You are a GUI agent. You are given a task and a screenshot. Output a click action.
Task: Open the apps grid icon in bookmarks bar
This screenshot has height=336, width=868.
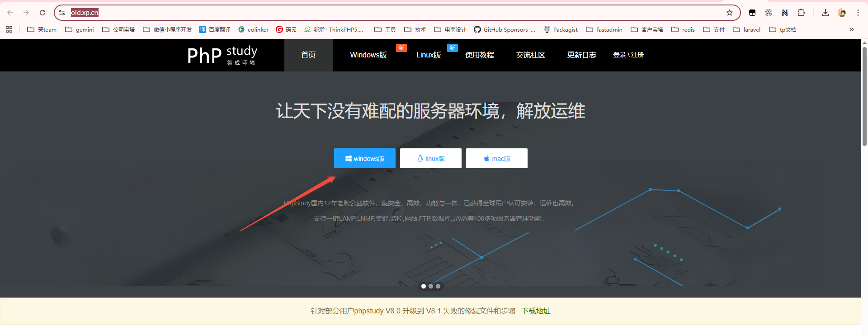click(x=9, y=29)
